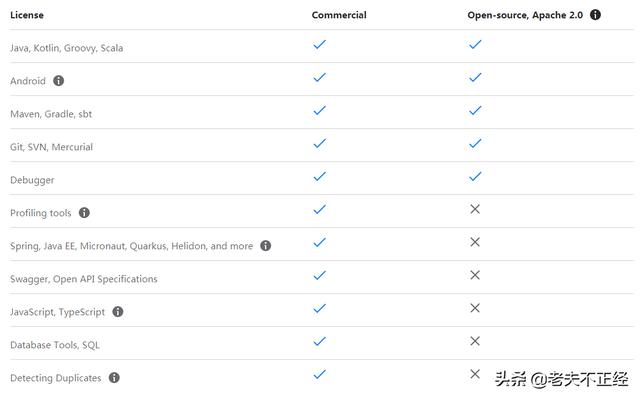This screenshot has height=399, width=640.
Task: Click info icon next to Apache 2.0
Action: [596, 15]
